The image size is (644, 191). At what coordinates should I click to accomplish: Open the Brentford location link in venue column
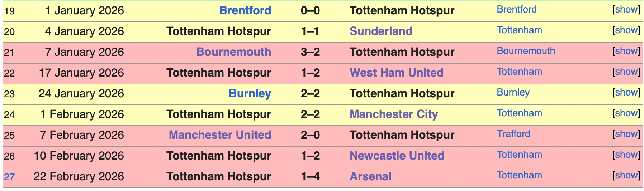(516, 9)
